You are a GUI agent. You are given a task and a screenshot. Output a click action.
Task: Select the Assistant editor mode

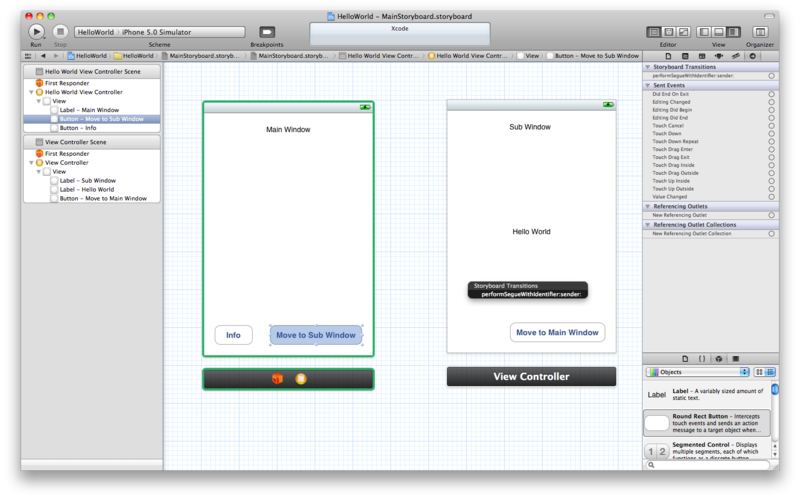click(669, 32)
